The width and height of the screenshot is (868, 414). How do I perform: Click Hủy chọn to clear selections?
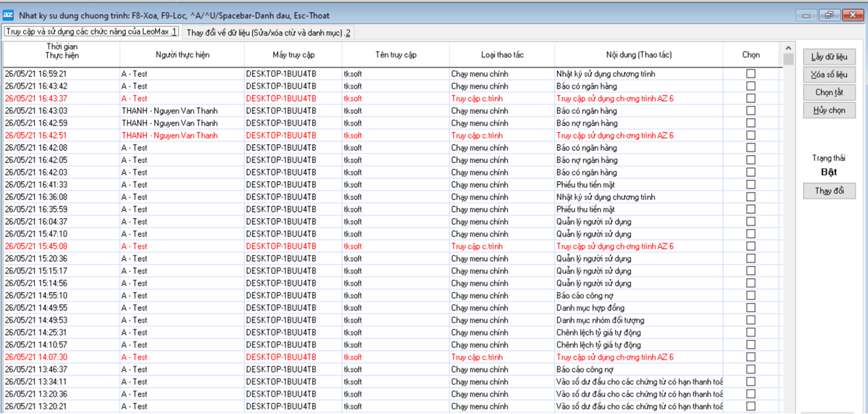[830, 111]
